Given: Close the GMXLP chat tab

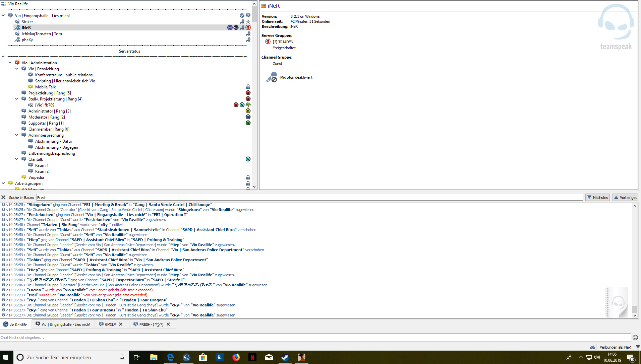Looking at the screenshot, I should point(121,324).
